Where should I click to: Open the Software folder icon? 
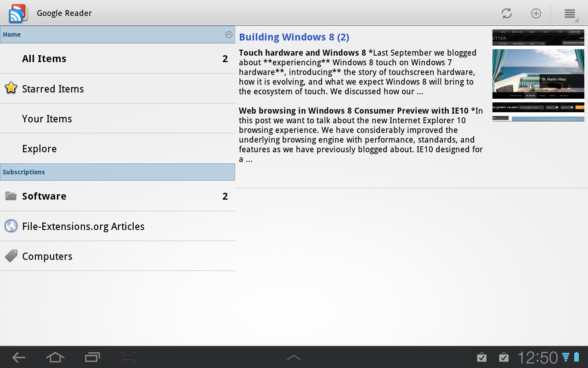point(11,196)
